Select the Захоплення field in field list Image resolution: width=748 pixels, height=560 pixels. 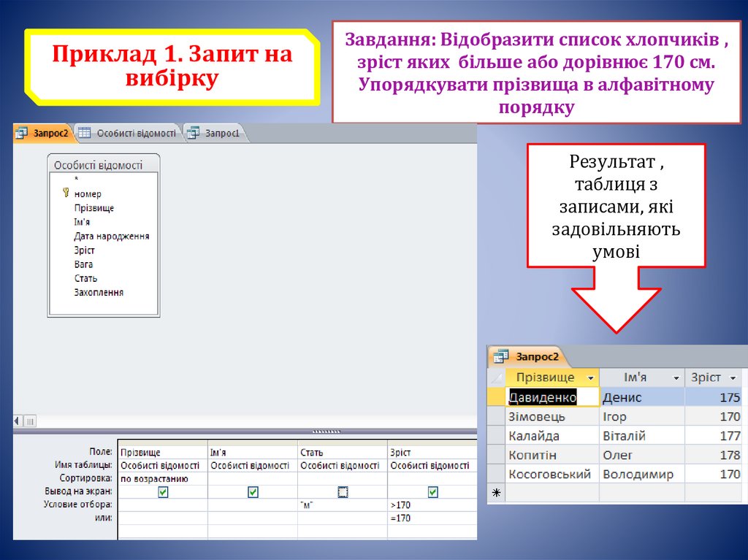click(99, 292)
